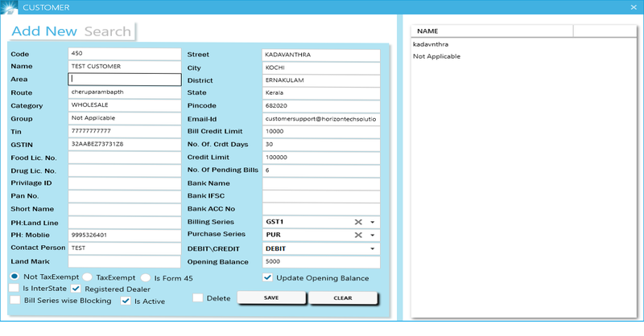The width and height of the screenshot is (644, 336).
Task: Expand the DEBIT\CREDIT dropdown
Action: [372, 248]
